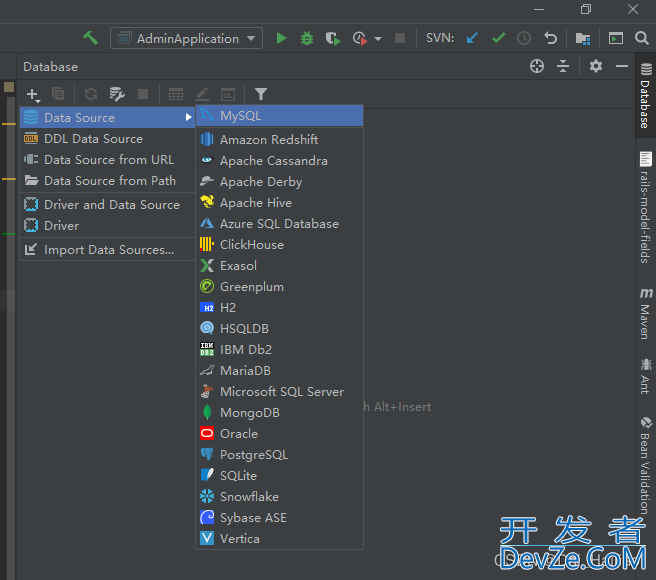Viewport: 656px width, 580px height.
Task: Click the plus New button in Database toolbar
Action: [33, 94]
